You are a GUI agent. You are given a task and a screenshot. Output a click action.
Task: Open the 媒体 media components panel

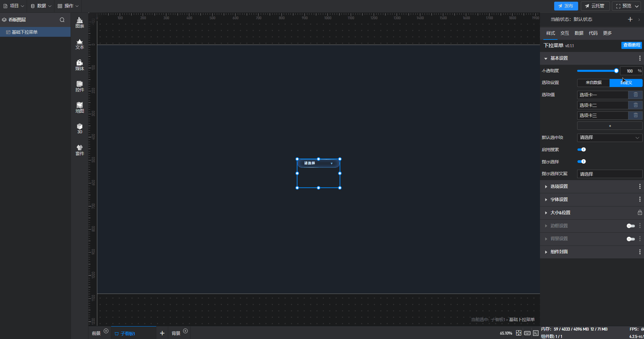point(80,65)
